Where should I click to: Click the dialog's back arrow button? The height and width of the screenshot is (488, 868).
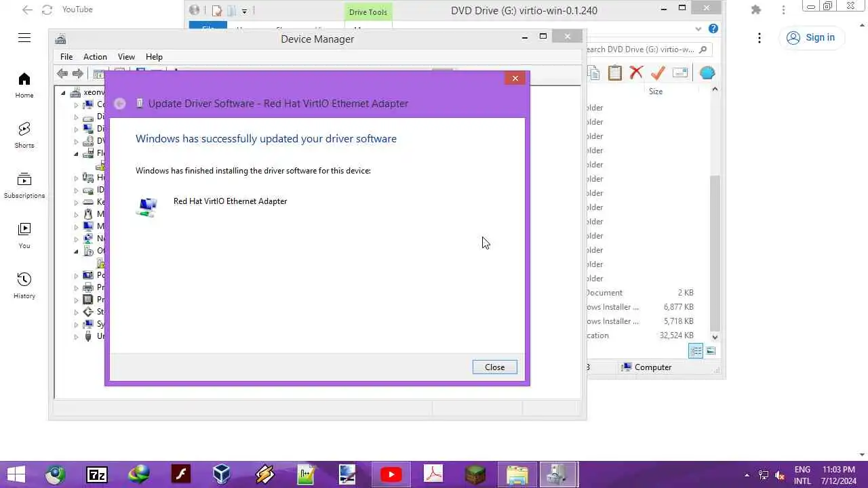pos(119,104)
